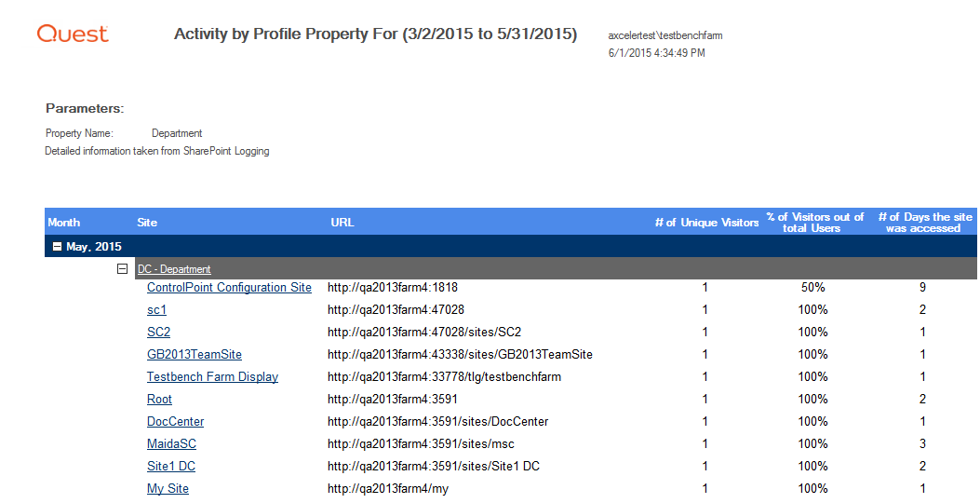Open the Site1 DC link
Screen dimensions: 980x503
tap(171, 467)
